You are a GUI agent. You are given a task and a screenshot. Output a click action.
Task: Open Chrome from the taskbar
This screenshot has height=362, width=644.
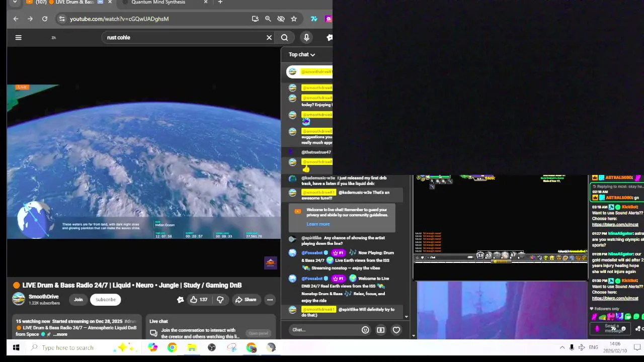pos(172,347)
